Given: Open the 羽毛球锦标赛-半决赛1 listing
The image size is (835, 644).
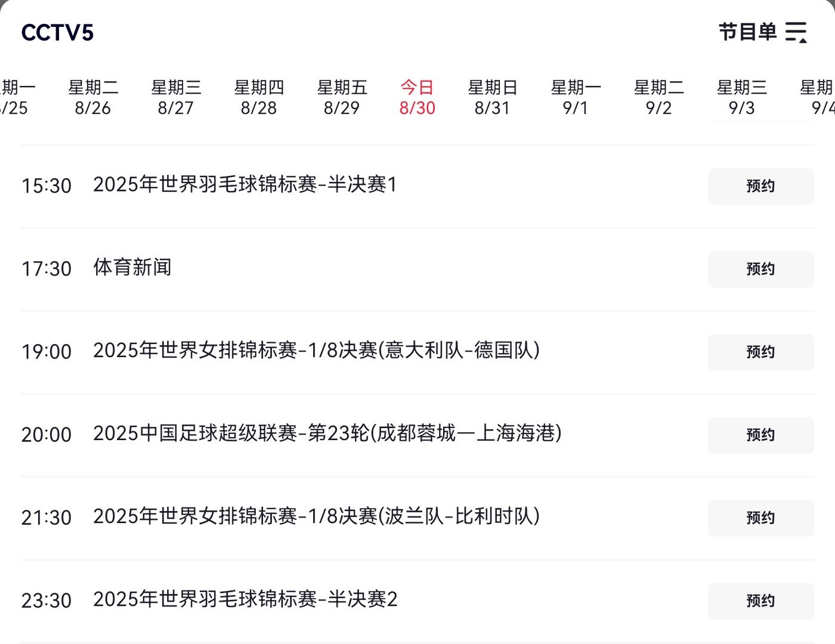Looking at the screenshot, I should (245, 185).
